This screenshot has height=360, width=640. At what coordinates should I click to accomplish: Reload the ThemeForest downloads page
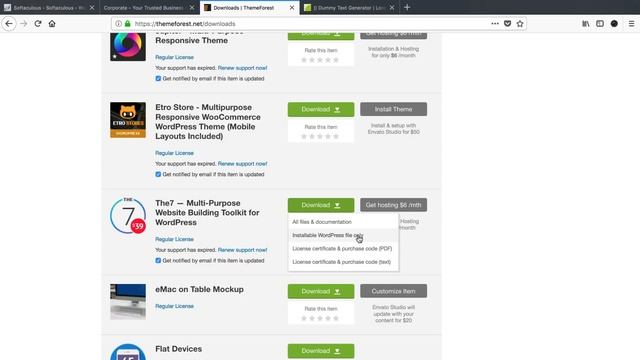click(38, 24)
